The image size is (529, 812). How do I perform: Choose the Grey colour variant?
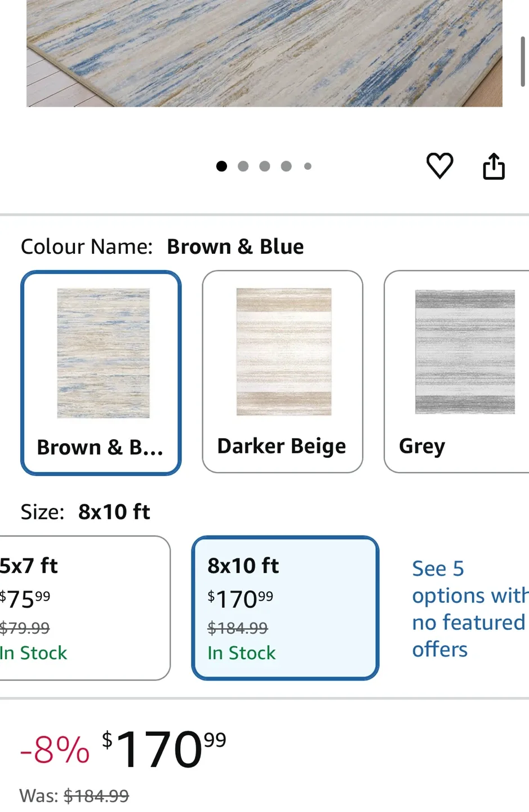pyautogui.click(x=456, y=371)
